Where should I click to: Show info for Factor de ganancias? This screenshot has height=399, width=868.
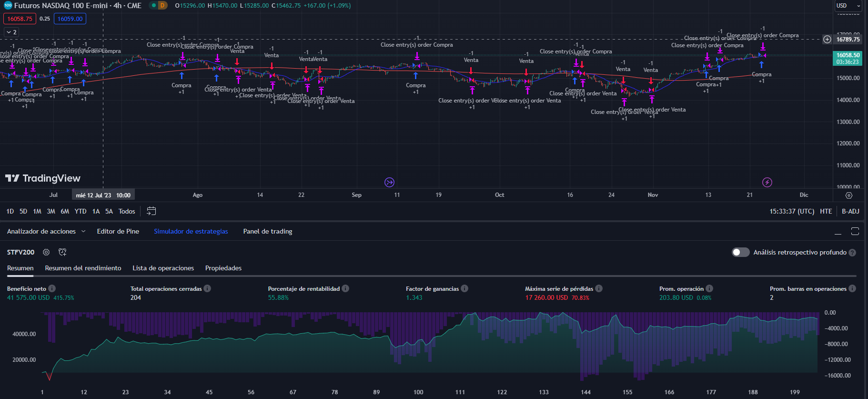[x=464, y=288]
